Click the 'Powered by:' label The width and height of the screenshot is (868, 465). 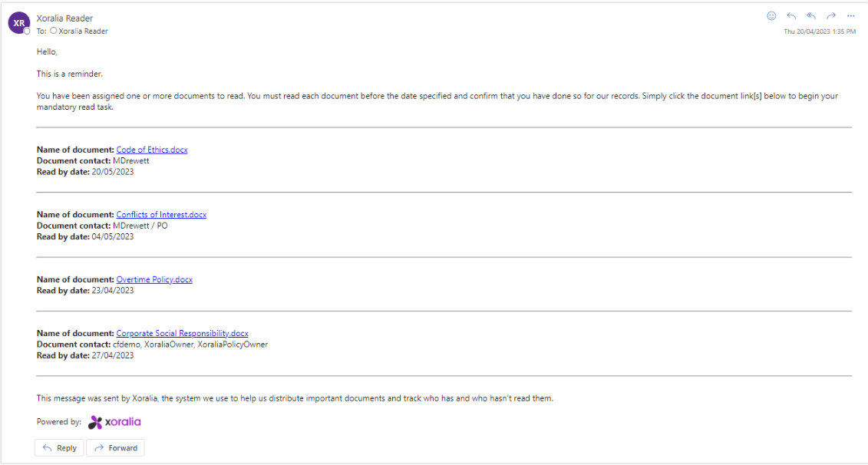click(x=59, y=422)
